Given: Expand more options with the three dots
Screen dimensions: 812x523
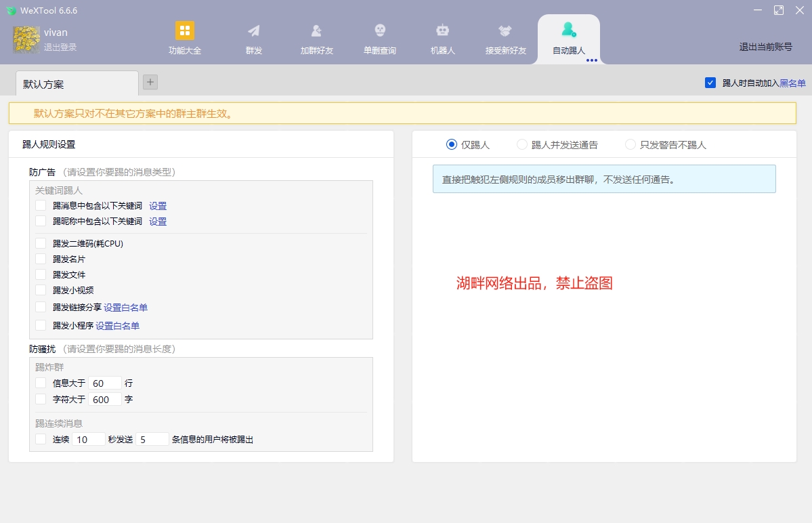Looking at the screenshot, I should pos(592,60).
